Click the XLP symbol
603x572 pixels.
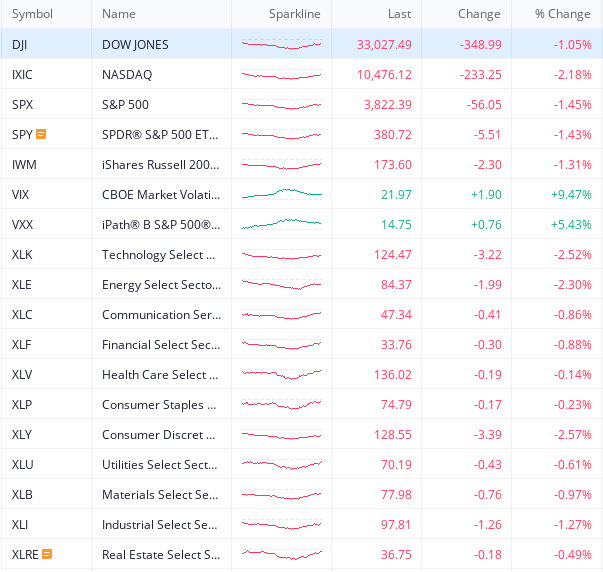[22, 404]
